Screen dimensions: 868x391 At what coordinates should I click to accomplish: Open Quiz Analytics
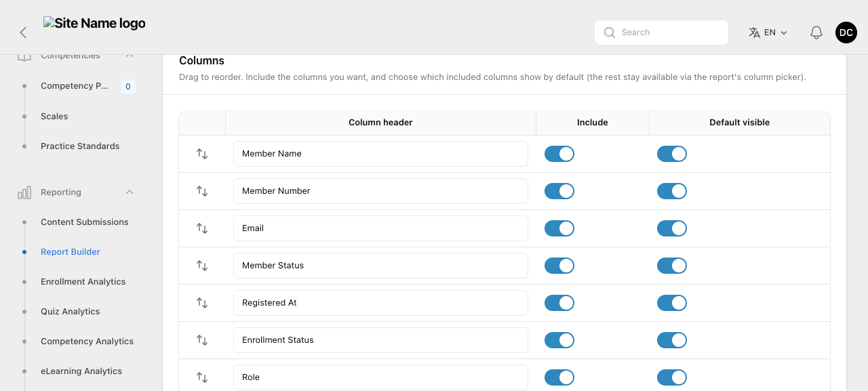71,312
